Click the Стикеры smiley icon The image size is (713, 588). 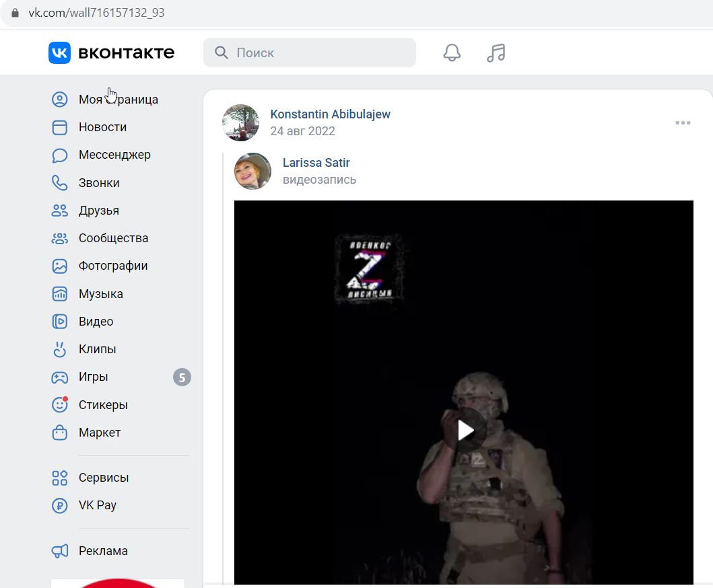[59, 405]
